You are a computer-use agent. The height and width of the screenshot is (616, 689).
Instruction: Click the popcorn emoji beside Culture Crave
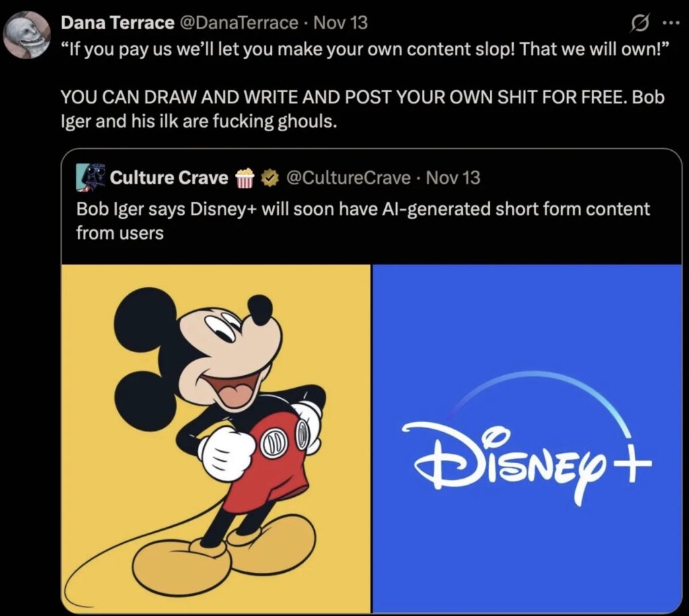click(245, 178)
